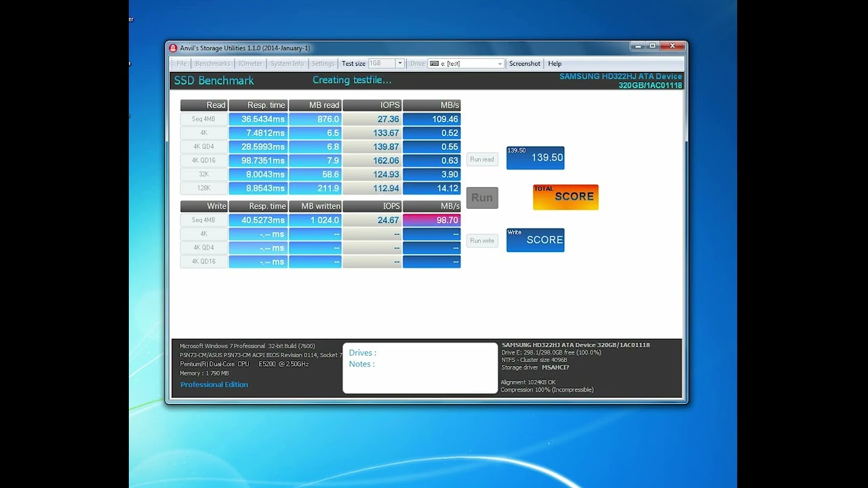Click the 98.7351ms response time cell
The image size is (868, 488).
(x=258, y=161)
